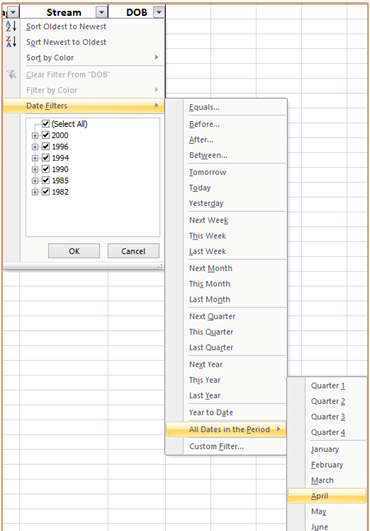The height and width of the screenshot is (531, 370).
Task: Uncheck the 1996 year checkbox
Action: [46, 146]
